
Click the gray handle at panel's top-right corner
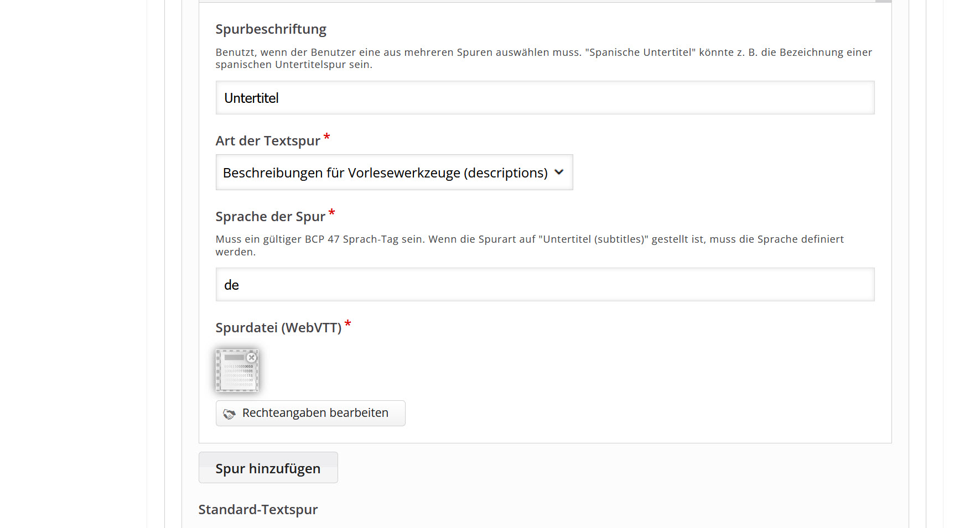tap(883, 1)
